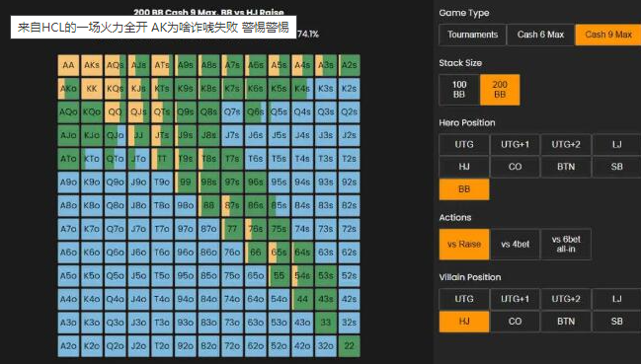Viewport: 641px width, 364px height.
Task: Select the Tournaments game type
Action: (x=472, y=35)
